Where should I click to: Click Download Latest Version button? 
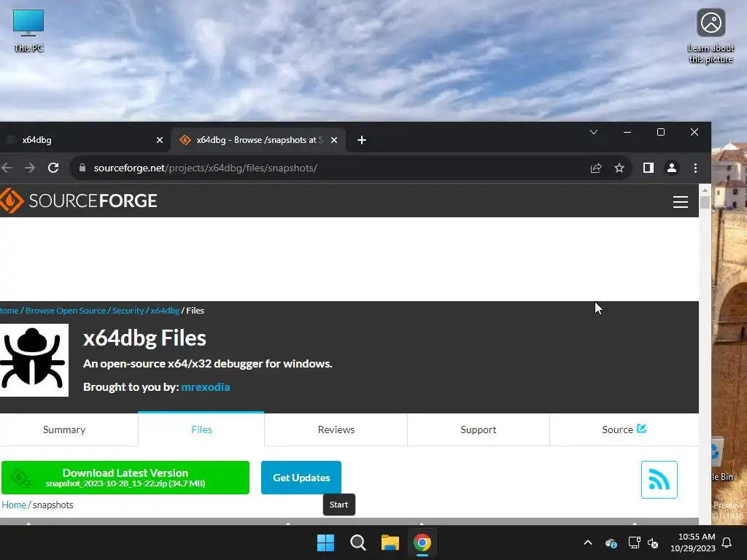pyautogui.click(x=125, y=478)
